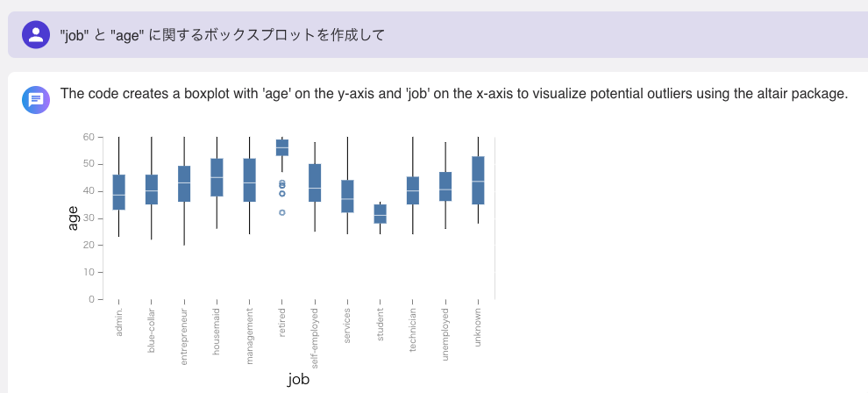The width and height of the screenshot is (868, 393).
Task: Click the admin. box in chart
Action: pos(119,192)
